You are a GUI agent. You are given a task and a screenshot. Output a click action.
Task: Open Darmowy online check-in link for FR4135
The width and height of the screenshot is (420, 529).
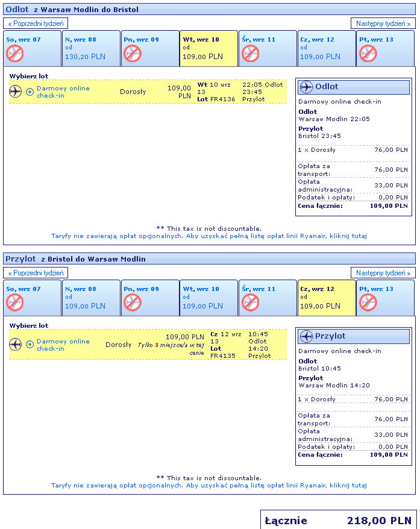(x=63, y=345)
